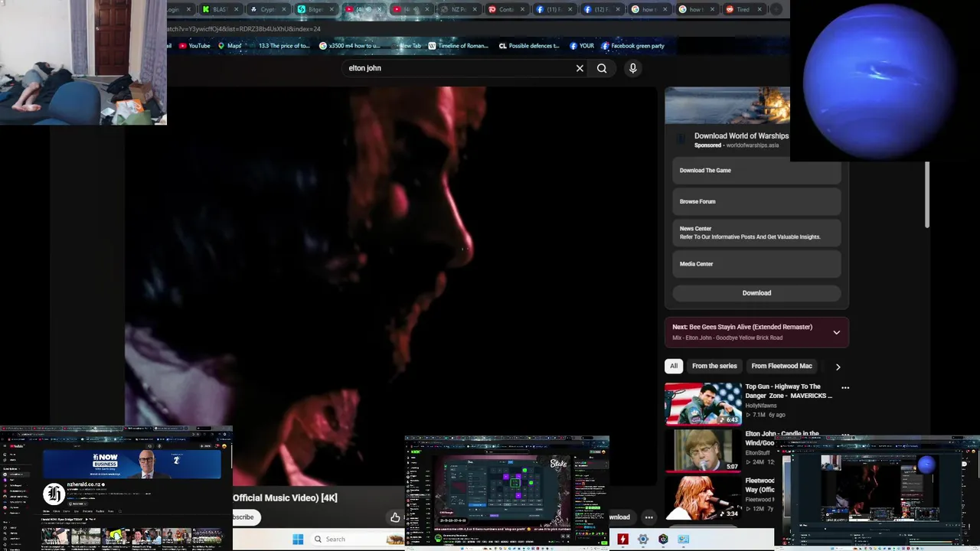Close the Bitget browser tab
Screen dimensions: 980x551
click(x=331, y=9)
